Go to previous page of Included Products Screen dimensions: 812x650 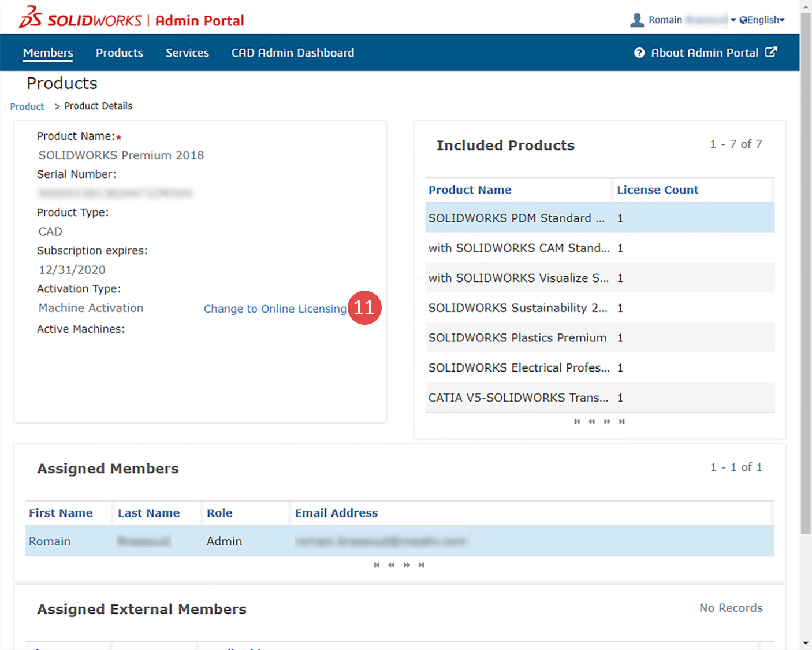click(591, 421)
